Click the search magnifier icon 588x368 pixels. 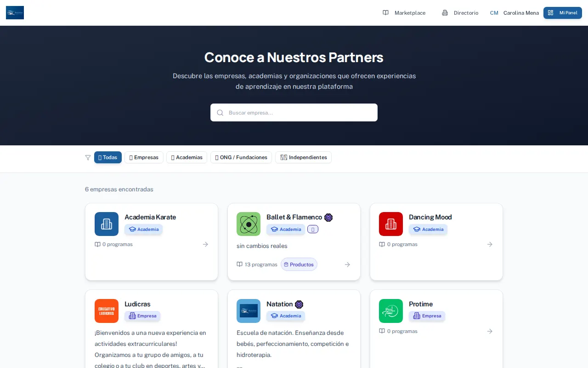[220, 113]
